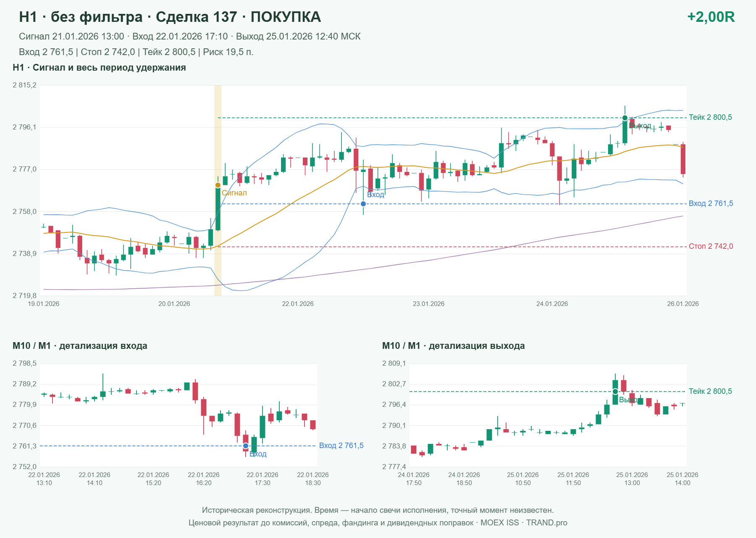The image size is (756, 538).
Task: Click the H1 date axis label "26.01.2026"
Action: 683,304
